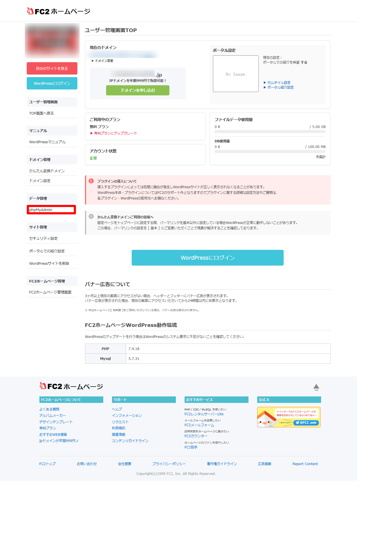The width and height of the screenshot is (392, 534).
Task: Open かんたん変換ドメイン menu item
Action: (47, 171)
